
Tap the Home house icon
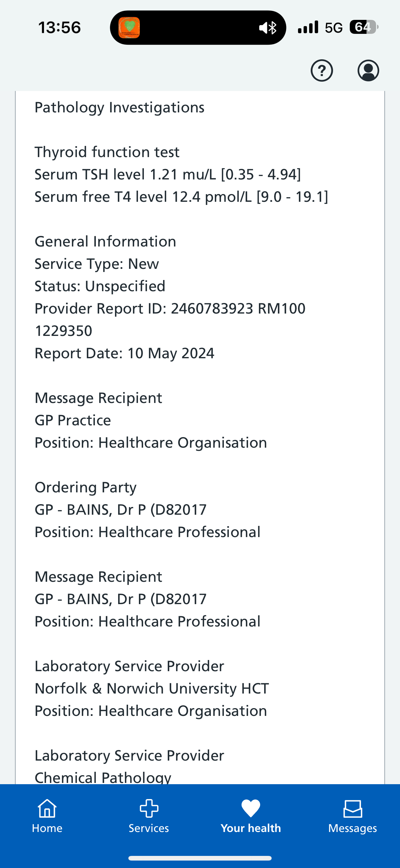[x=47, y=808]
